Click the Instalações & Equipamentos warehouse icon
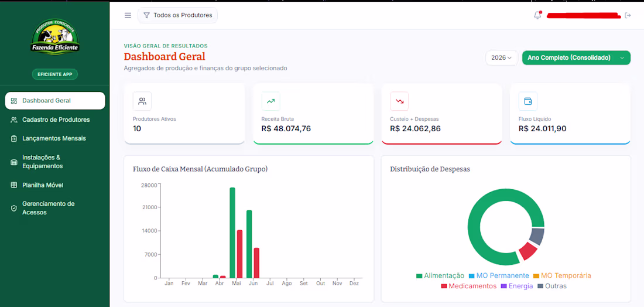 coord(14,162)
